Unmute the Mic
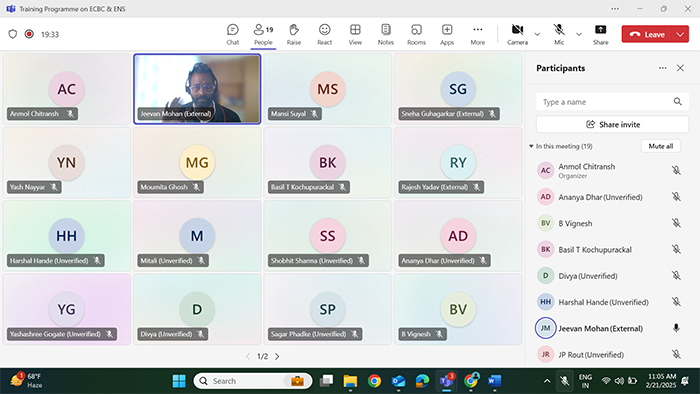The width and height of the screenshot is (700, 394). (559, 34)
